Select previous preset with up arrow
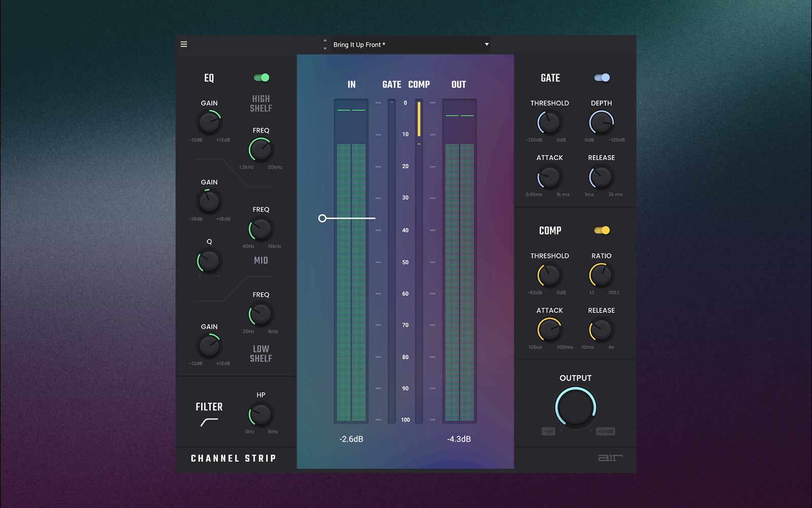The height and width of the screenshot is (508, 812). pyautogui.click(x=325, y=40)
